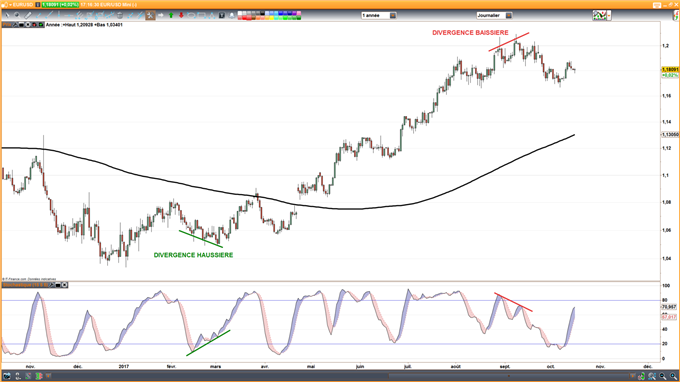Close the Stochastique indicator panel
This screenshot has width=680, height=382.
(x=65, y=285)
